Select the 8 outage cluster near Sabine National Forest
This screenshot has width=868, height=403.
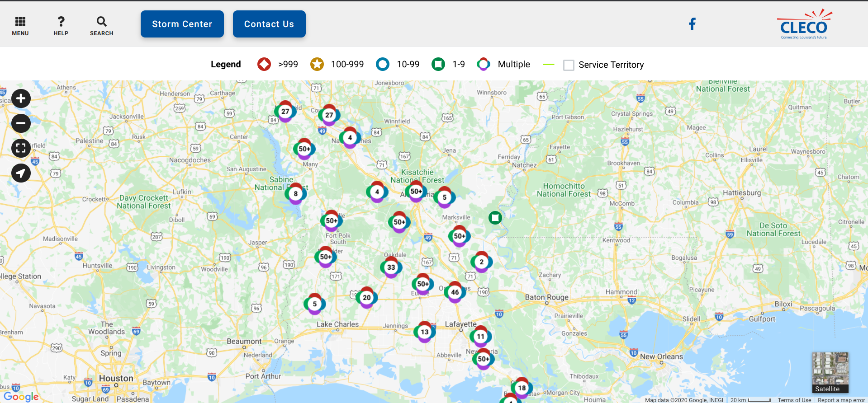pos(296,194)
